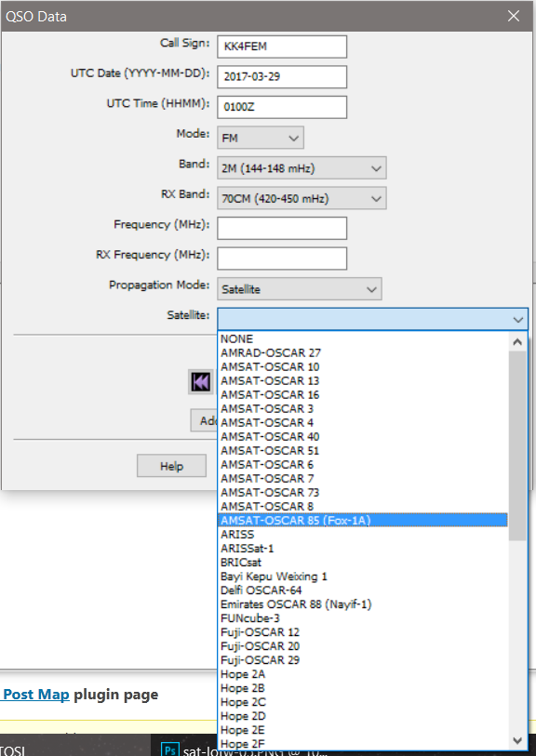Click the UTC Time input field
Viewport: 536px width, 756px height.
pyautogui.click(x=282, y=107)
